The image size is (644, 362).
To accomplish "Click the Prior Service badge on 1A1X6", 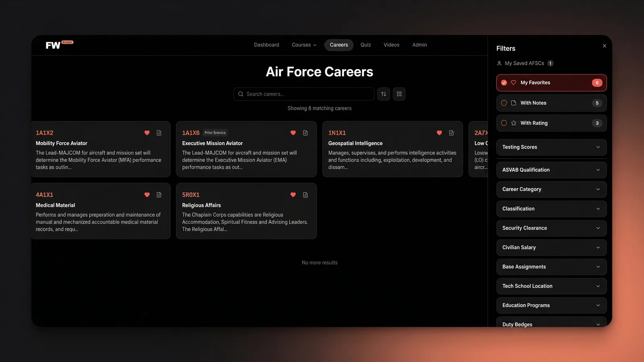I will coord(215,133).
